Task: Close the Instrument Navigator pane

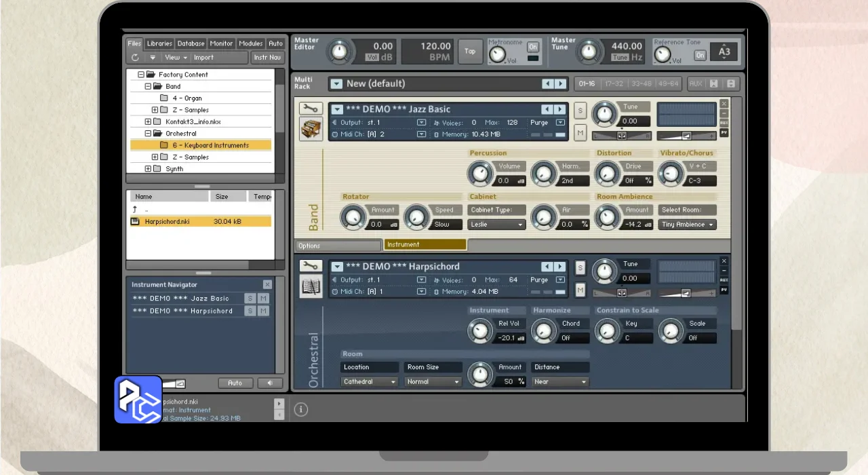Action: (267, 284)
